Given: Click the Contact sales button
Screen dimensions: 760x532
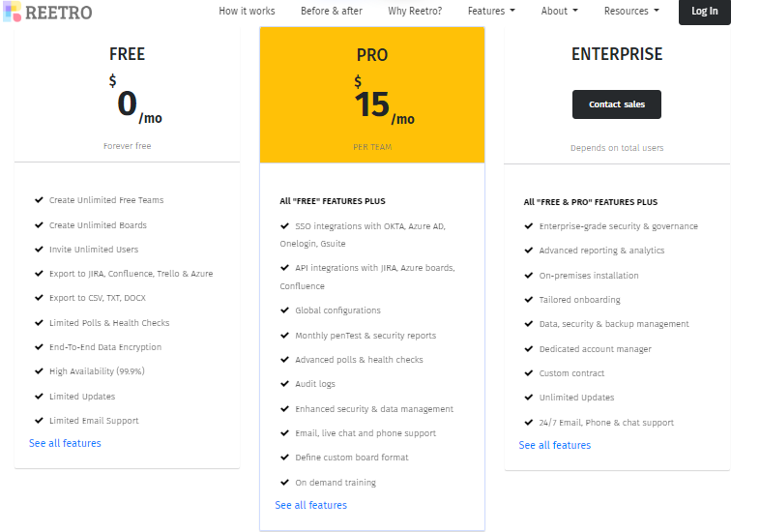Looking at the screenshot, I should (617, 104).
